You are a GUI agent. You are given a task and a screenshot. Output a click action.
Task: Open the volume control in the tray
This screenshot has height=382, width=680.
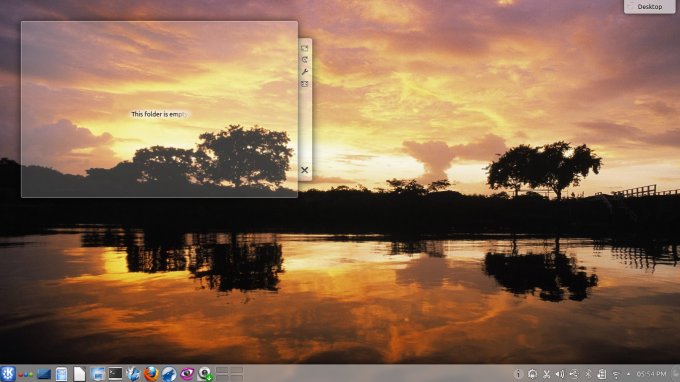[x=560, y=374]
